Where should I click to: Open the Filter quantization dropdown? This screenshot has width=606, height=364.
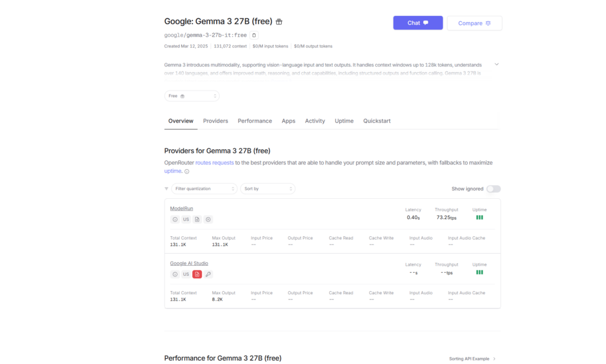tap(204, 188)
